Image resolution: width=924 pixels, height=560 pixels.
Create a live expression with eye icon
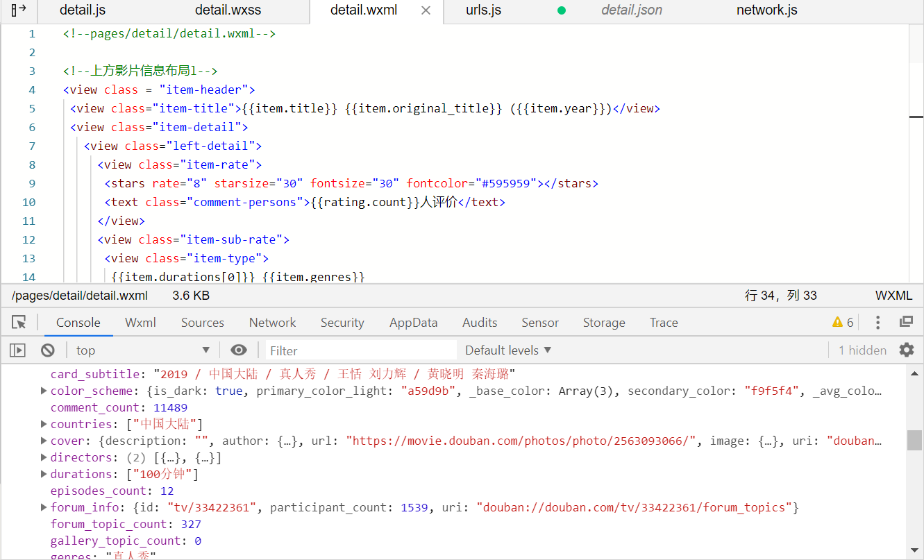coord(239,350)
